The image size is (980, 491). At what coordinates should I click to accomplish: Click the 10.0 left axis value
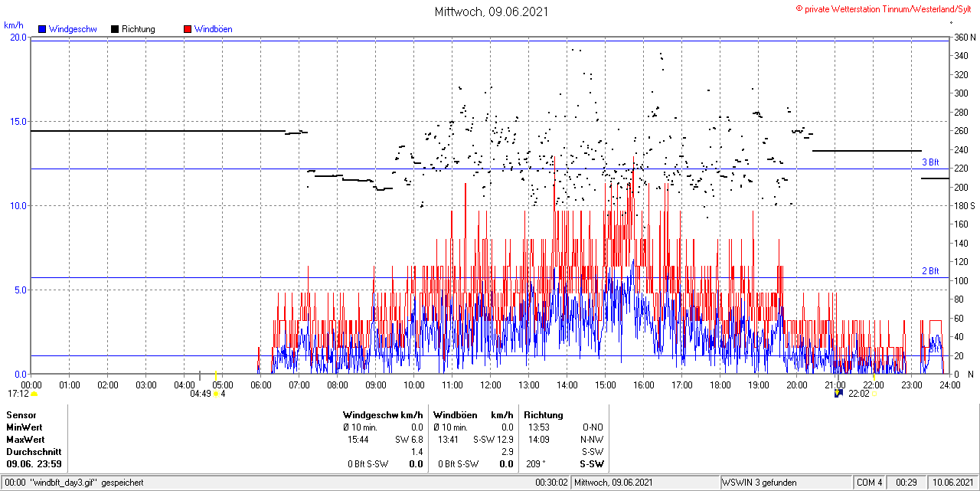click(x=18, y=205)
